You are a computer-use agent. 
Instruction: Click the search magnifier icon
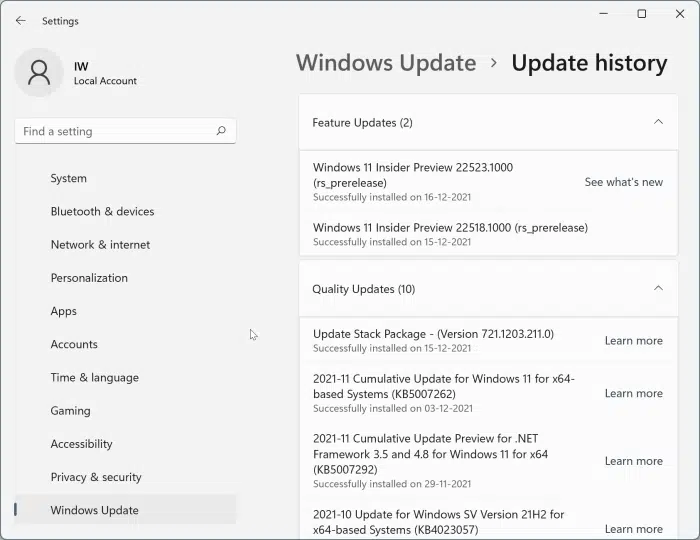(x=221, y=131)
